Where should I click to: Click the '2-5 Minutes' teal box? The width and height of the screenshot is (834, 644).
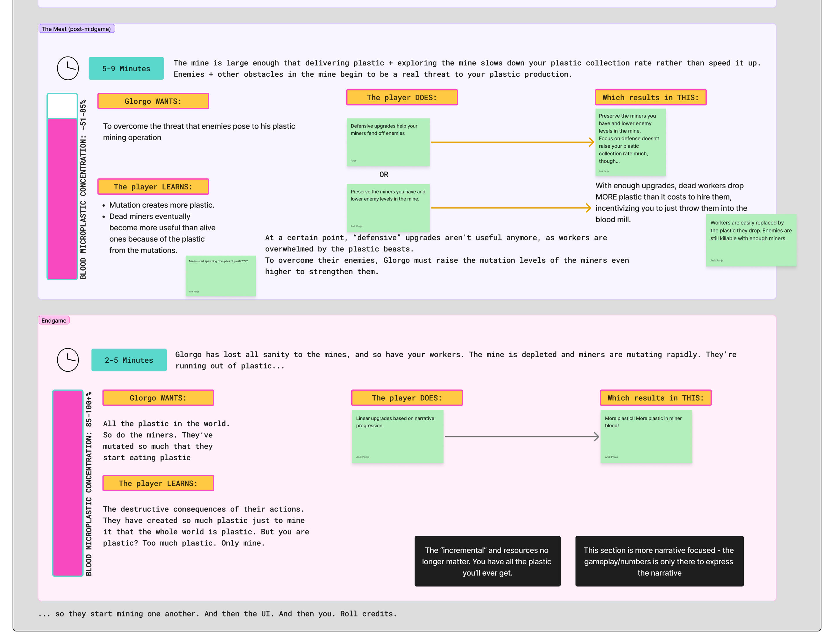pos(129,360)
